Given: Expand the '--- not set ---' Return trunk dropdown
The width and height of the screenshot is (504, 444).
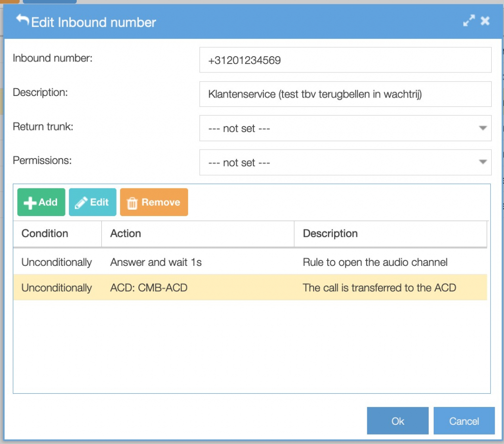Looking at the screenshot, I should tap(345, 128).
